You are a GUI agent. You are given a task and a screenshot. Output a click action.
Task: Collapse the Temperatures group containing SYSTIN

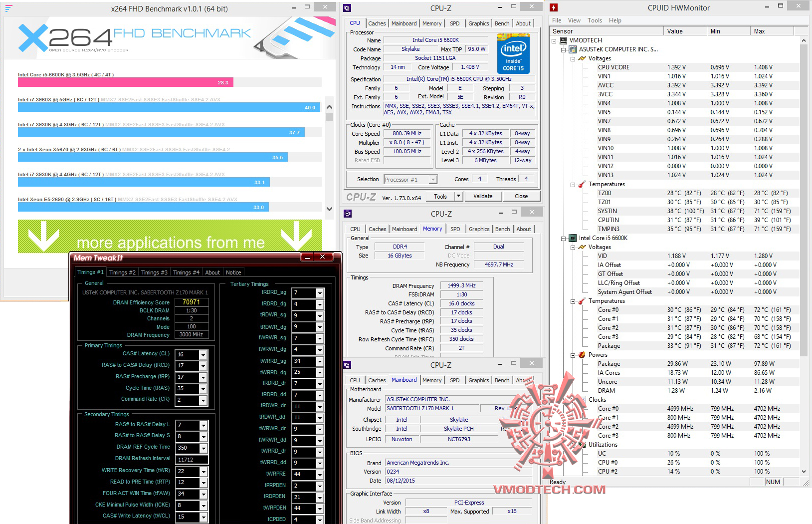pos(573,184)
